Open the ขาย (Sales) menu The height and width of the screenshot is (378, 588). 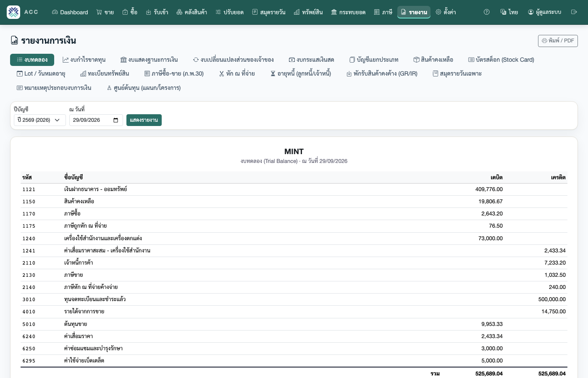[105, 12]
